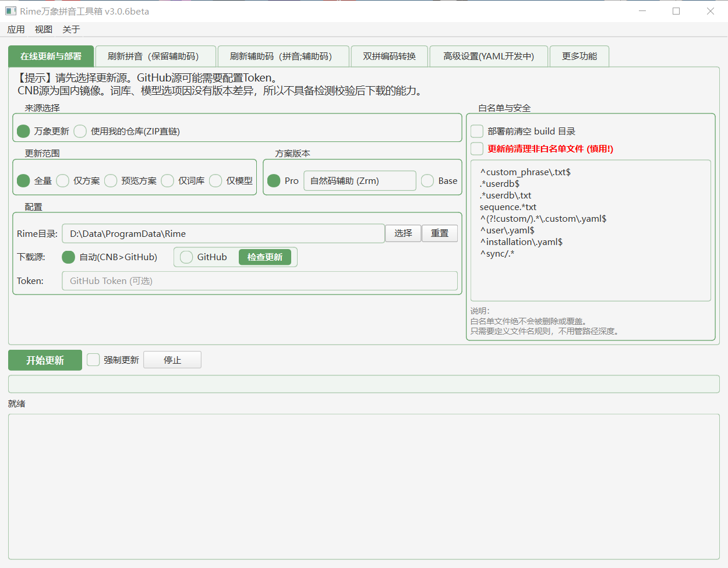Open the 高级设置(YAML开发中) tab
This screenshot has height=568, width=728.
[x=489, y=56]
